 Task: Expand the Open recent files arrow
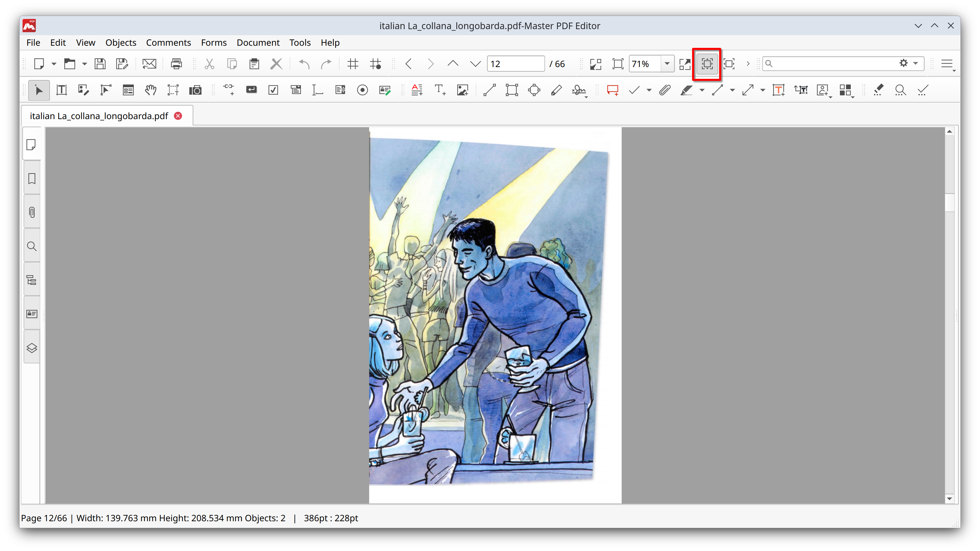84,63
